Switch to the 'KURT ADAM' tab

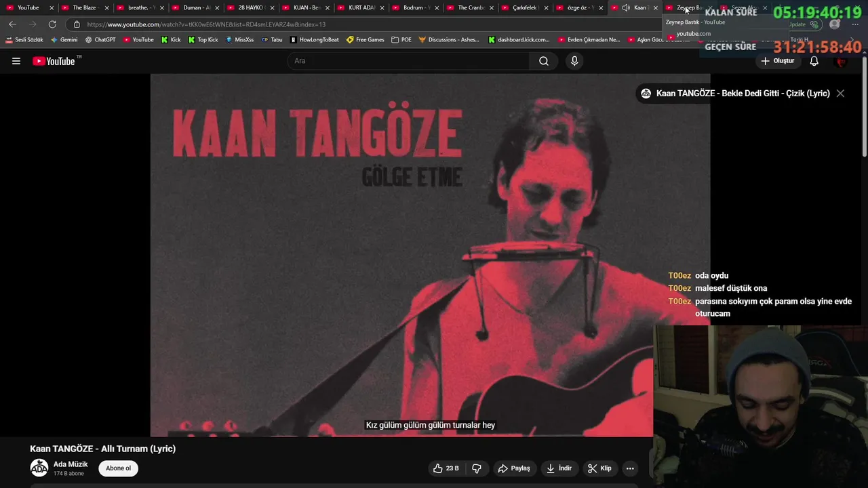360,7
